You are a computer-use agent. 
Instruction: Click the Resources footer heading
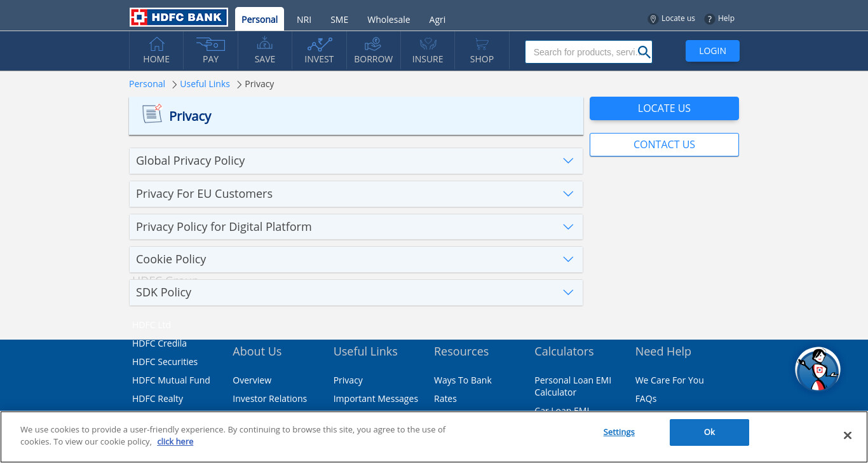pyautogui.click(x=461, y=352)
